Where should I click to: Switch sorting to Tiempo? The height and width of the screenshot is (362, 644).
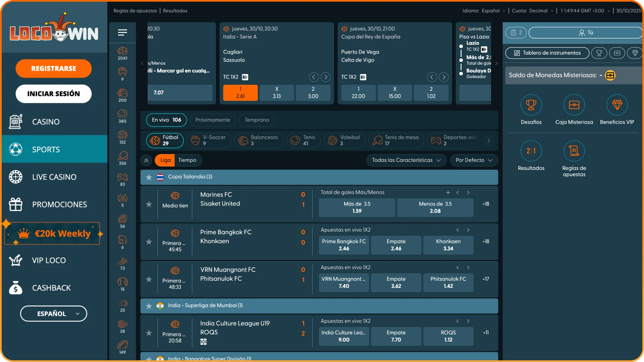(x=187, y=160)
